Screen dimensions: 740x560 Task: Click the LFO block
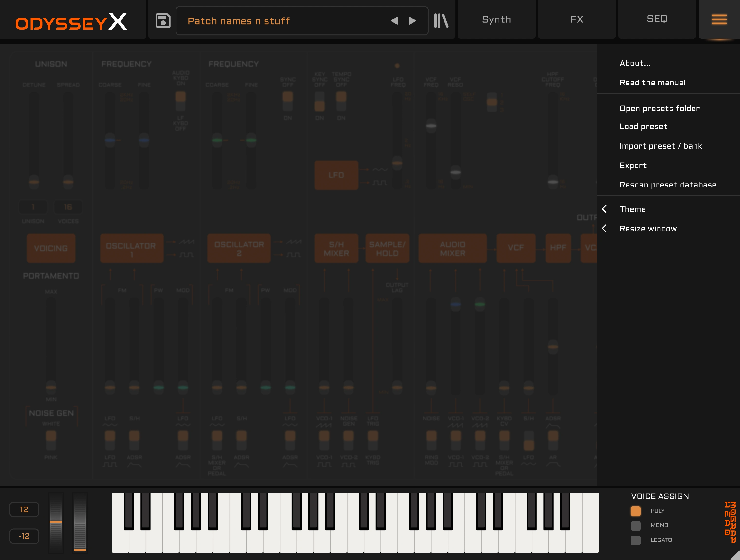pyautogui.click(x=336, y=175)
